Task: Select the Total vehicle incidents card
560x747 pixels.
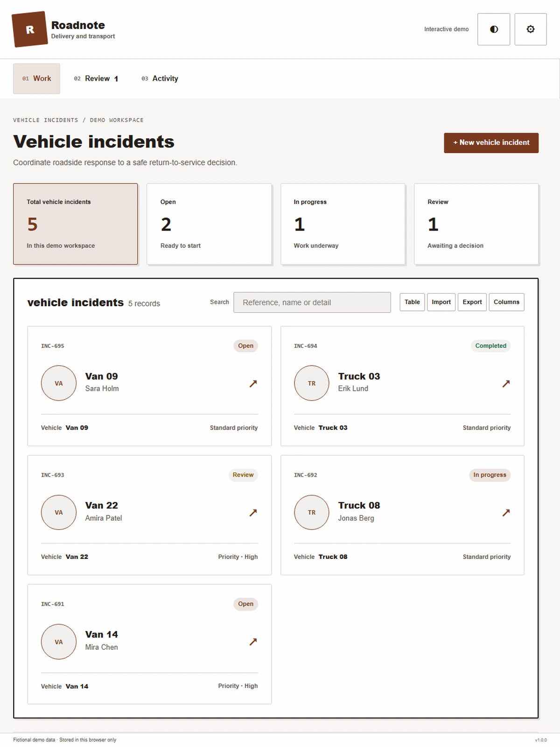Action: click(x=76, y=224)
